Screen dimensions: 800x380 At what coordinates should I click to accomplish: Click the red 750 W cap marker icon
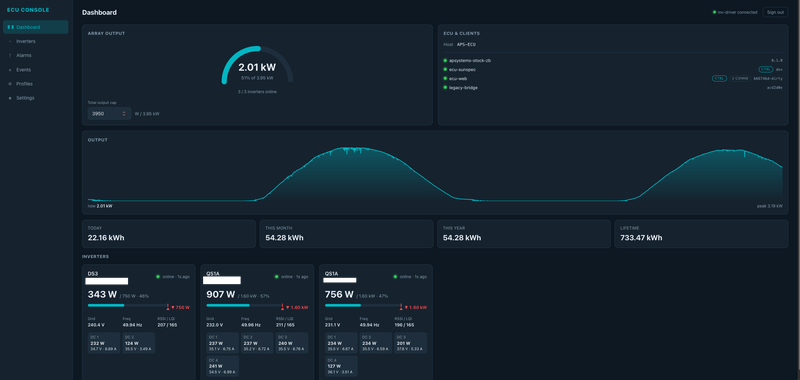pyautogui.click(x=168, y=307)
